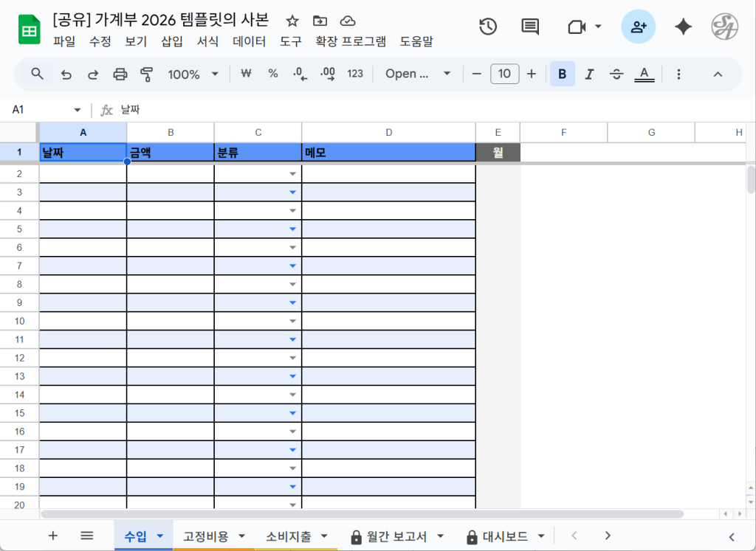Open the font family dropdown
Image resolution: width=756 pixels, height=551 pixels.
coord(418,74)
